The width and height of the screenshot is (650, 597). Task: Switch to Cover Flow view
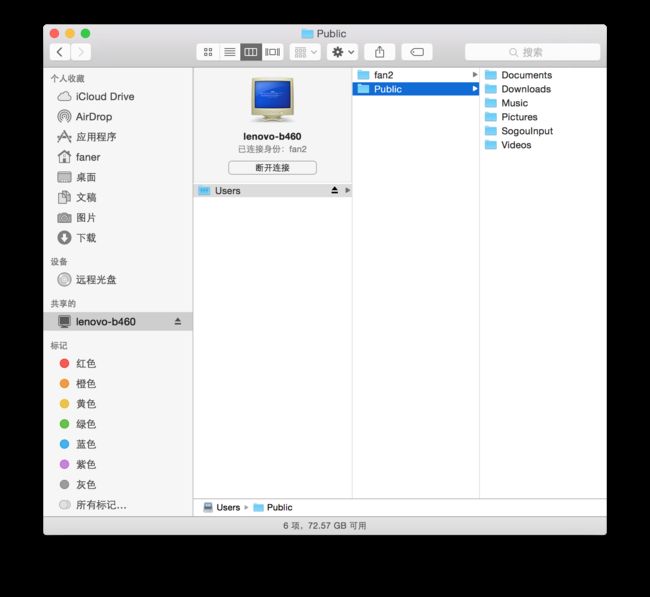click(x=273, y=52)
